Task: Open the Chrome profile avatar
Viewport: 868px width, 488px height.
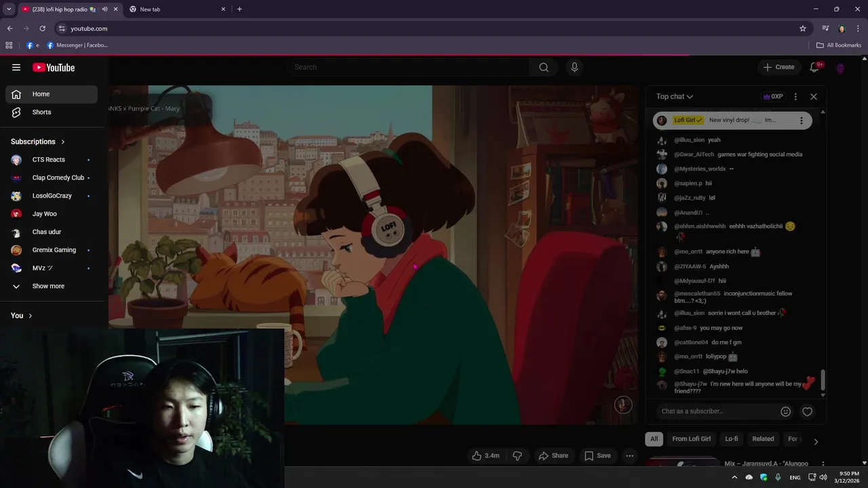Action: [842, 28]
